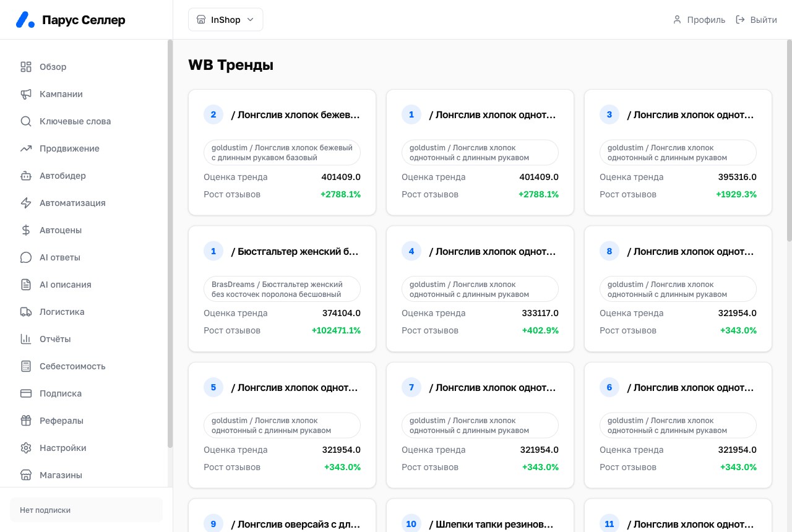Select the Ключевые слова search icon

pos(26,121)
